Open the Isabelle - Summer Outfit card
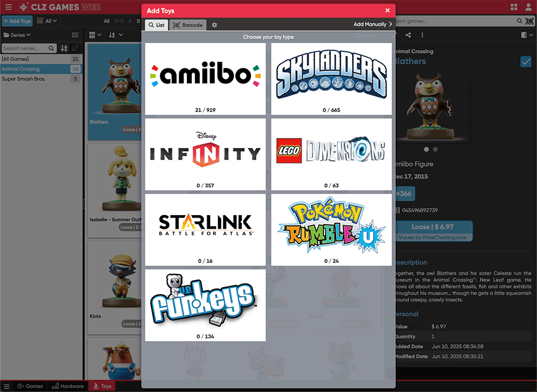 (114, 190)
